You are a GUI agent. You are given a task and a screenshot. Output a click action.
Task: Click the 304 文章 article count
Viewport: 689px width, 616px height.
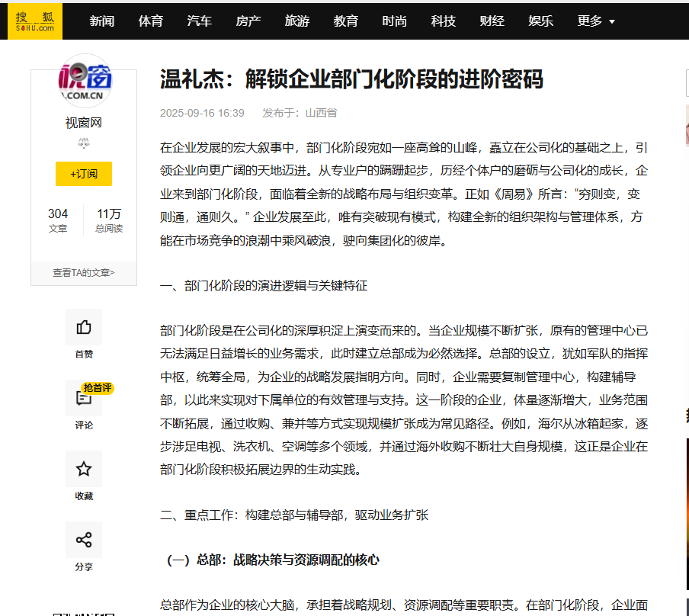coord(58,221)
